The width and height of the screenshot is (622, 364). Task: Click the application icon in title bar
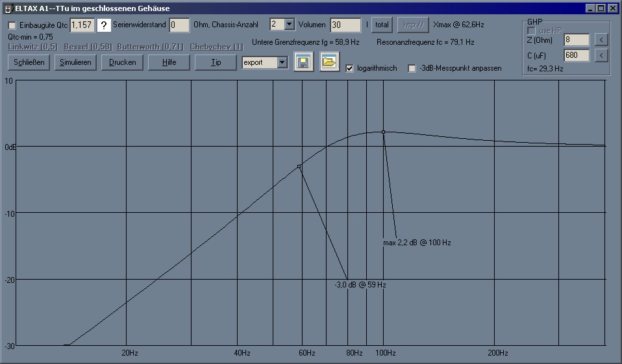tap(8, 8)
